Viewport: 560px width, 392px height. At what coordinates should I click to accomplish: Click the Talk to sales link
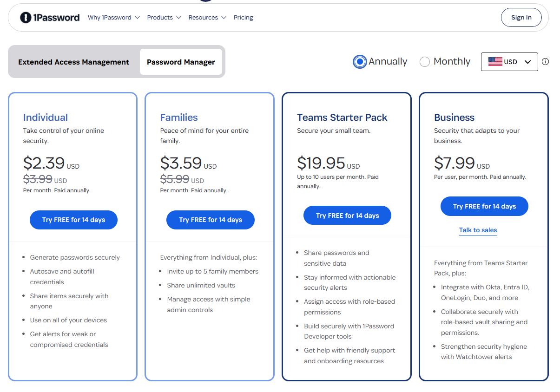[478, 230]
